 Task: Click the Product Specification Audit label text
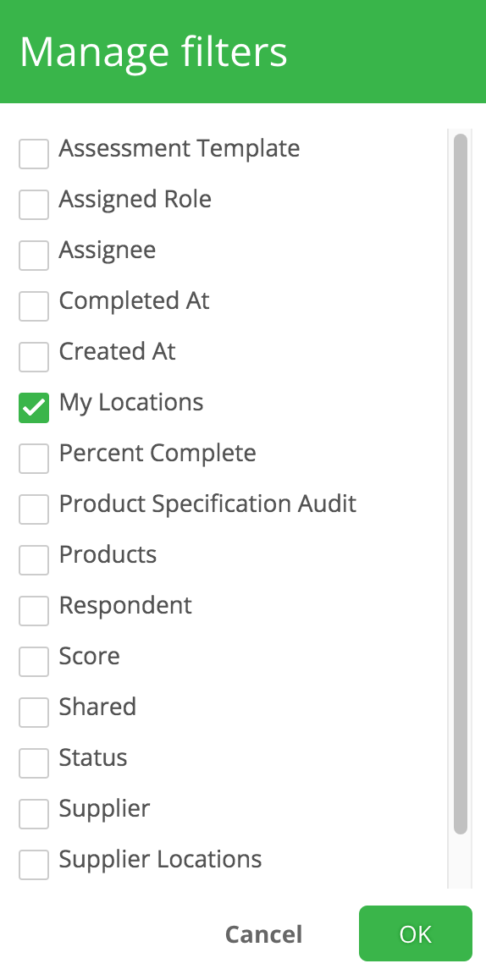[x=207, y=504]
